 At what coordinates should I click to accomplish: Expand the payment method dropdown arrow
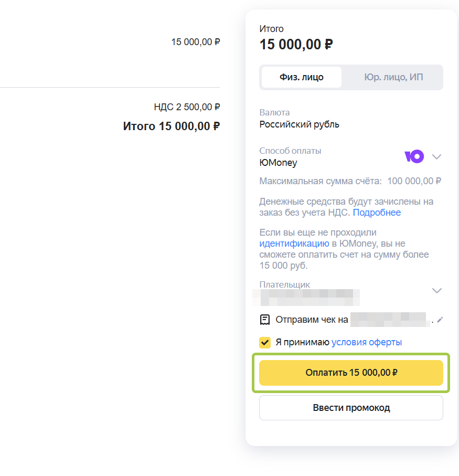[436, 156]
